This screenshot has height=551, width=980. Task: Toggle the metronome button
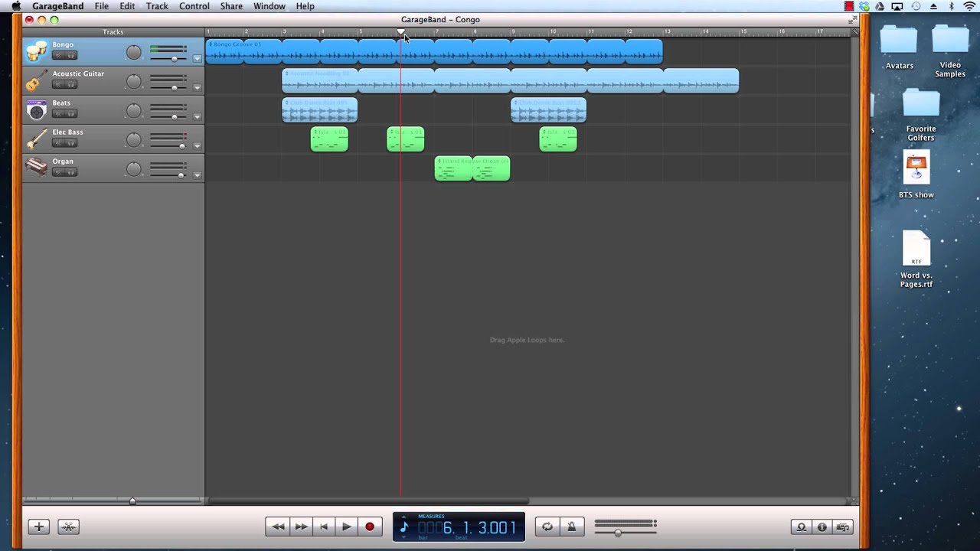571,527
